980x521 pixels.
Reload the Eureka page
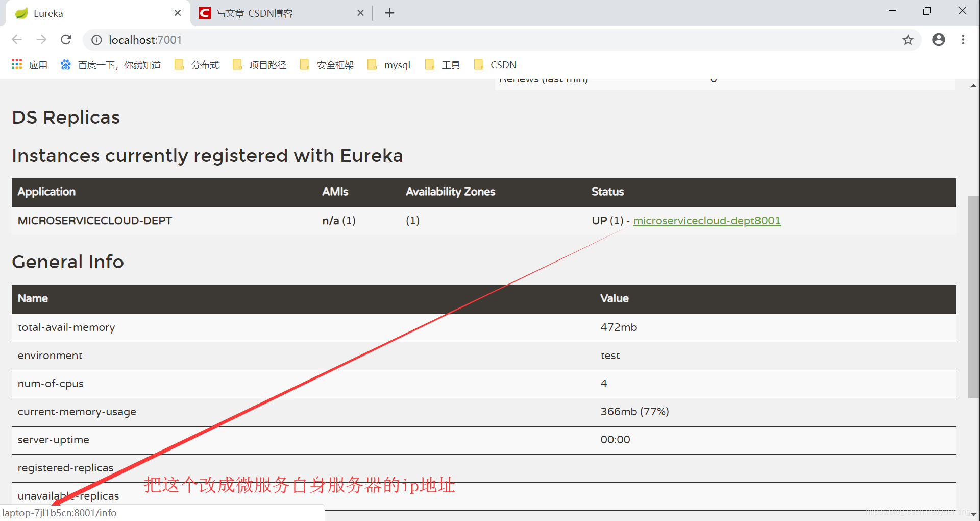66,40
